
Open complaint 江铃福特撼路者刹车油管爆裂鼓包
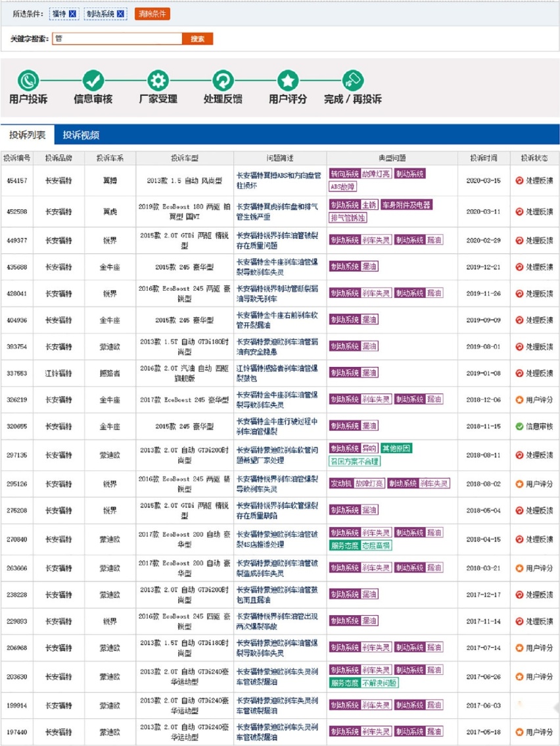277,373
